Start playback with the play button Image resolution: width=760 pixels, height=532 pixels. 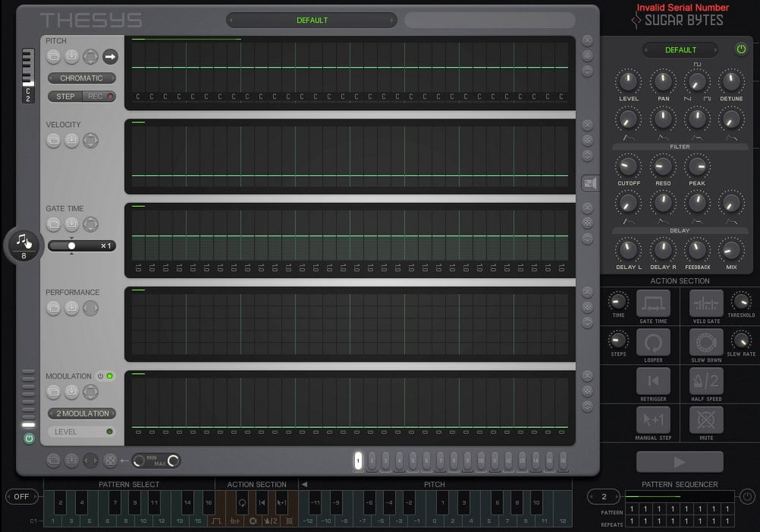click(x=679, y=462)
